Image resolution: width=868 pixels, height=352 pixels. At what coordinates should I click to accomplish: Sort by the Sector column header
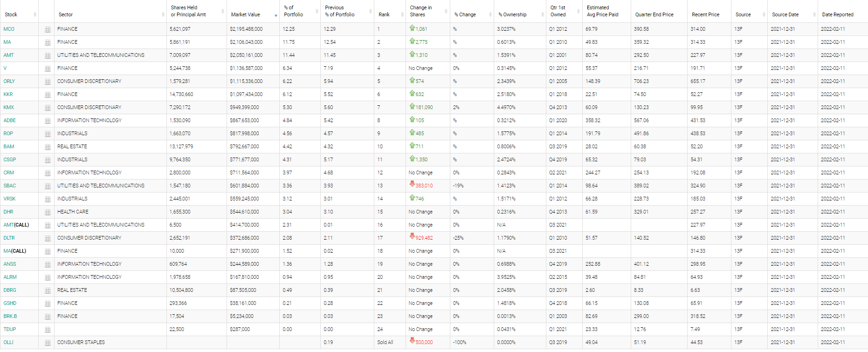pyautogui.click(x=66, y=14)
